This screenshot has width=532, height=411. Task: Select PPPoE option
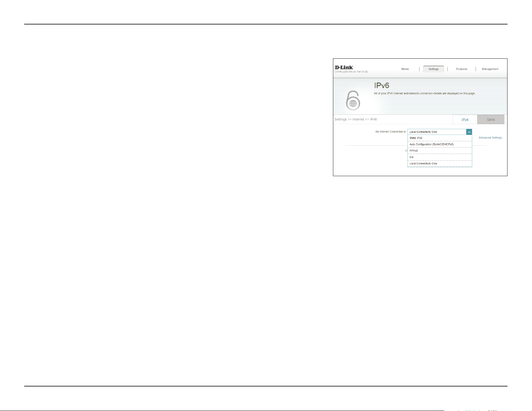[440, 151]
